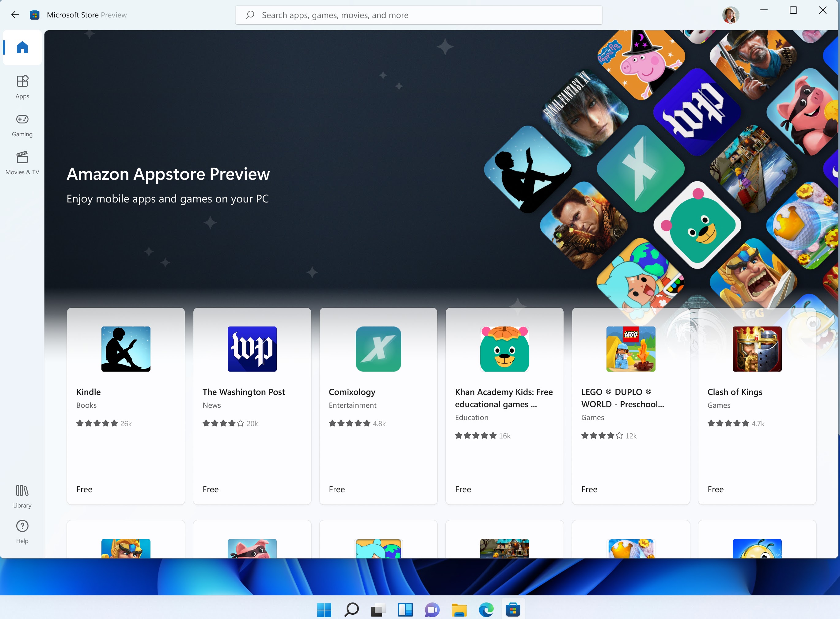Open File Explorer from the taskbar

coord(459,610)
